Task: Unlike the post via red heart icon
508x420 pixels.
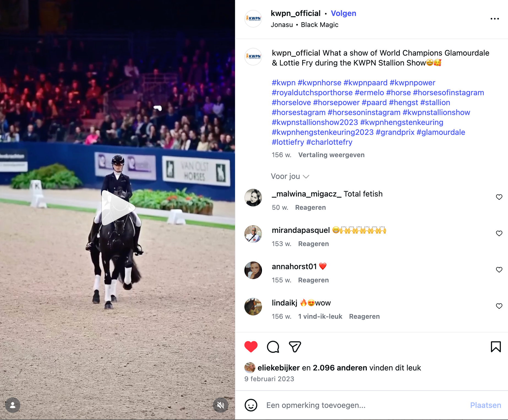Action: 251,347
